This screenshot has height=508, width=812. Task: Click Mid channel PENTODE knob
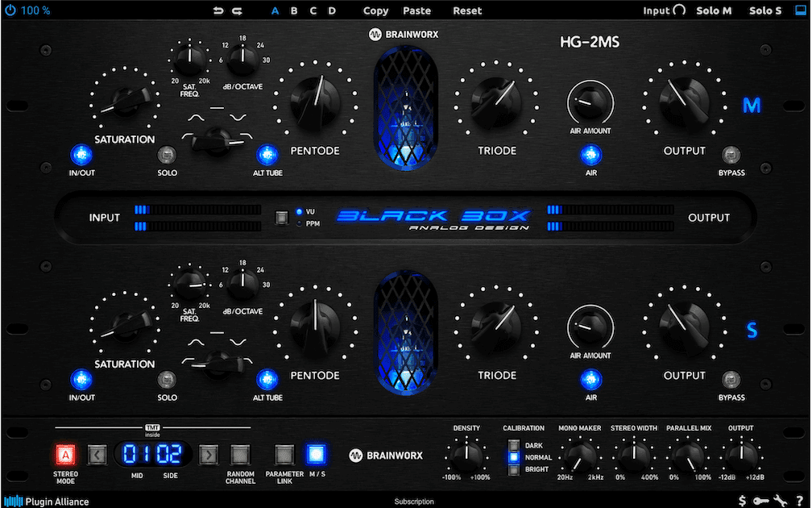(x=315, y=103)
